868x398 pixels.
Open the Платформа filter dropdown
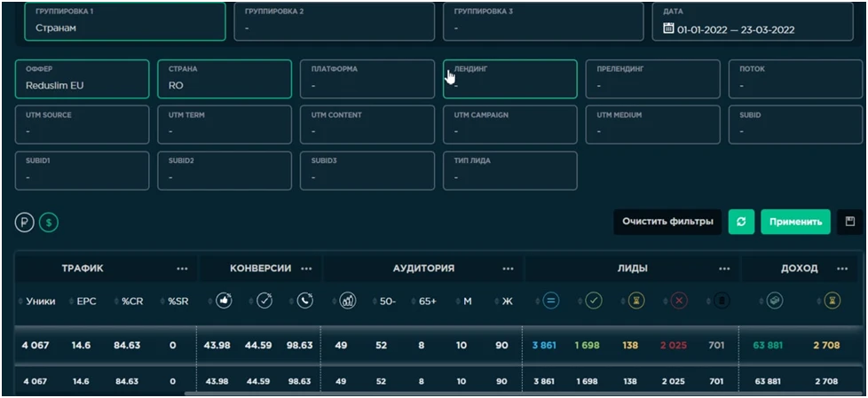coord(367,79)
